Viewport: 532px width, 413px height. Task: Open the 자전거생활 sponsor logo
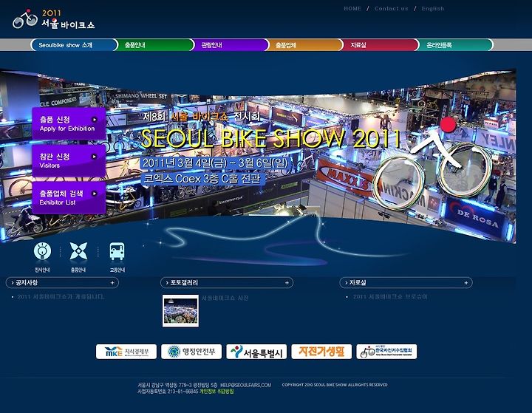[321, 352]
